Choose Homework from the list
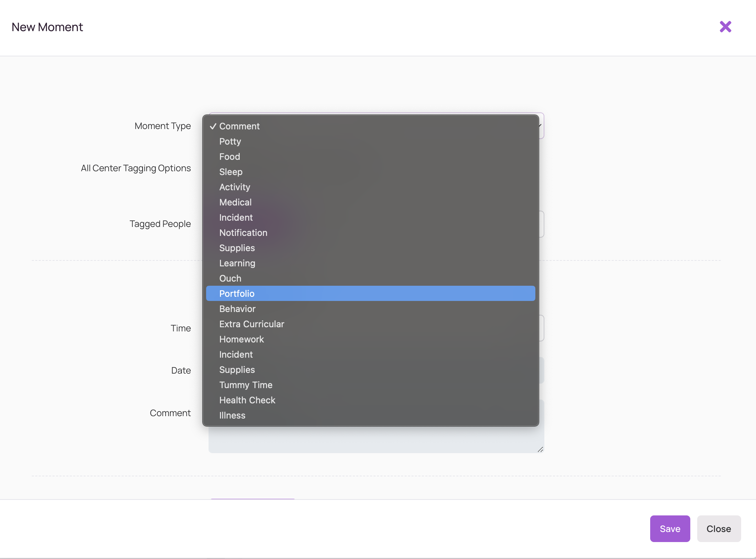The image size is (756, 559). pos(241,339)
